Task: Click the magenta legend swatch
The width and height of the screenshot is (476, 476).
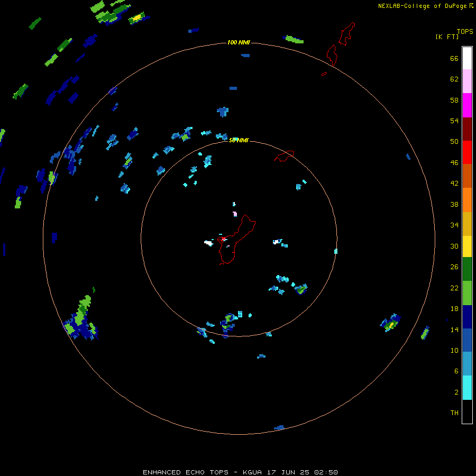Action: tap(467, 105)
